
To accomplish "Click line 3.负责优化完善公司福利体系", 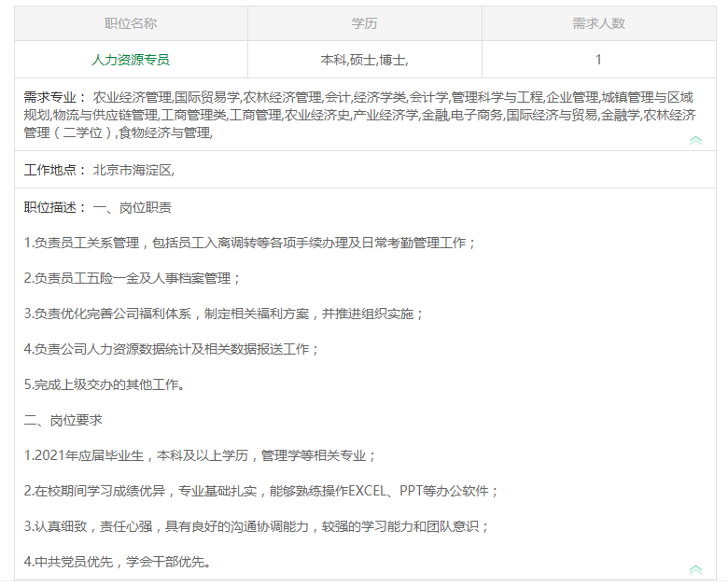I will coord(224,314).
